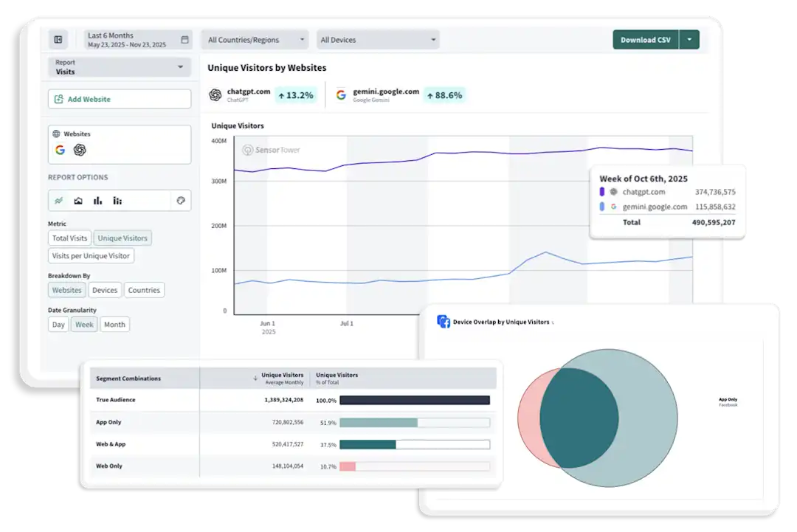Open the Report Visits dropdown

pyautogui.click(x=120, y=67)
